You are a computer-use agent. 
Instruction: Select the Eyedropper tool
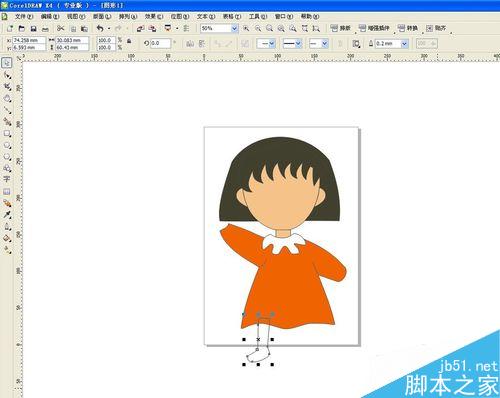tap(7, 215)
